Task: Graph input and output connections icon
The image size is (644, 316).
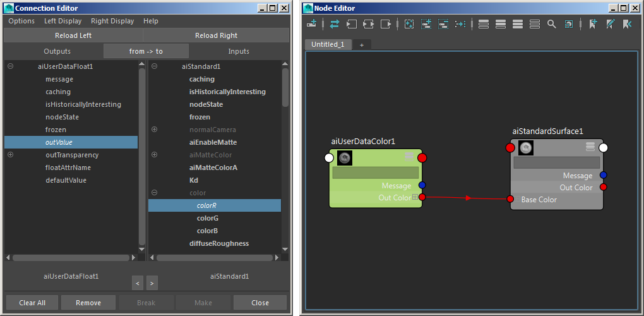Action: [369, 24]
